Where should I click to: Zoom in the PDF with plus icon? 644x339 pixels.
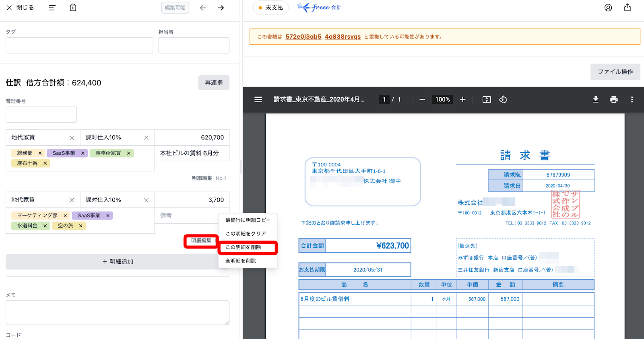coord(462,99)
